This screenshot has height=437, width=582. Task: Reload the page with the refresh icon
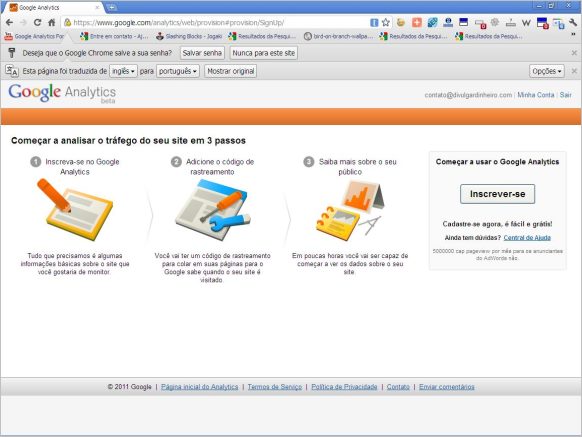[37, 23]
